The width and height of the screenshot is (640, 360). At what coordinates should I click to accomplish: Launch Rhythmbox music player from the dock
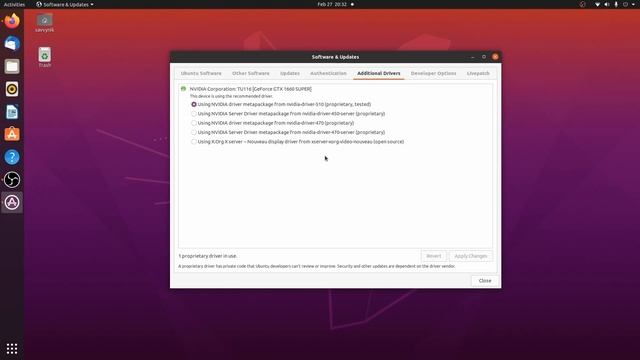pos(12,89)
